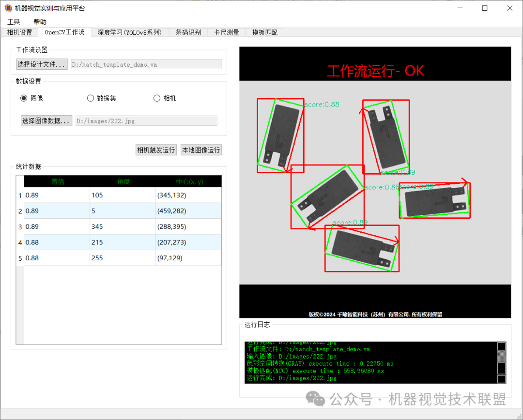Click the 选择设计文件 button
Viewport: 523px width, 420px height.
[42, 64]
